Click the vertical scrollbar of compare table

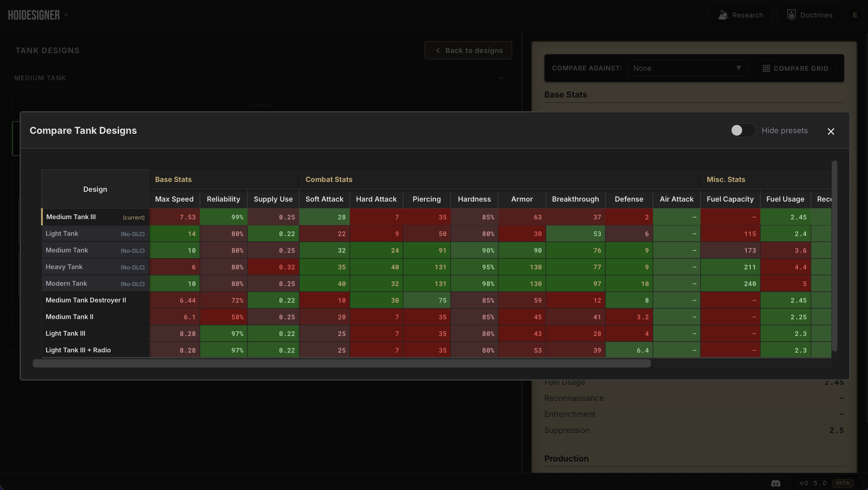click(834, 256)
